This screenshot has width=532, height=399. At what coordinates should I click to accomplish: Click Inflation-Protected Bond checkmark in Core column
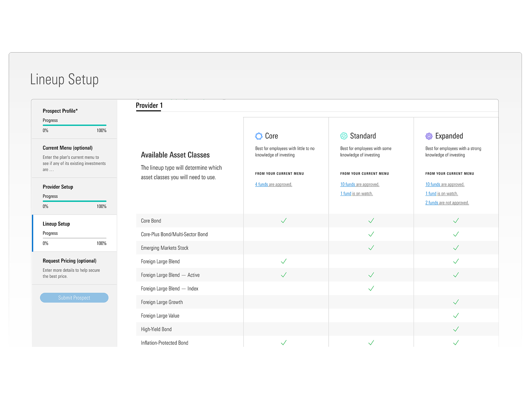coord(283,343)
